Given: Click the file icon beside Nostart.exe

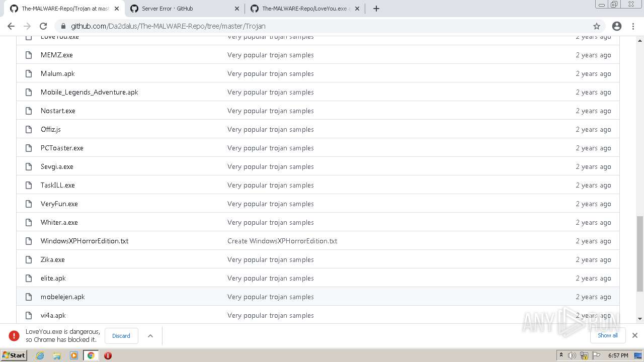Looking at the screenshot, I should click(x=29, y=111).
